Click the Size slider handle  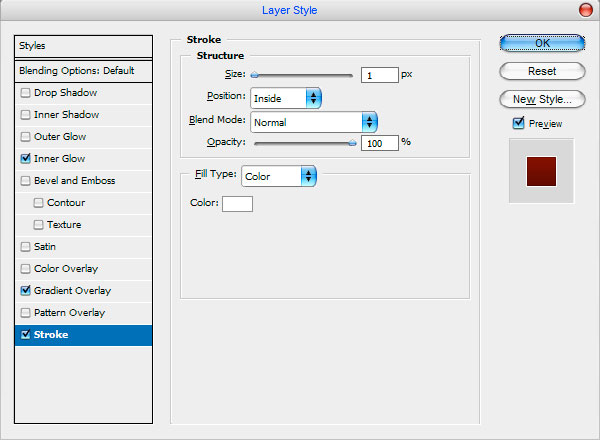click(x=254, y=75)
